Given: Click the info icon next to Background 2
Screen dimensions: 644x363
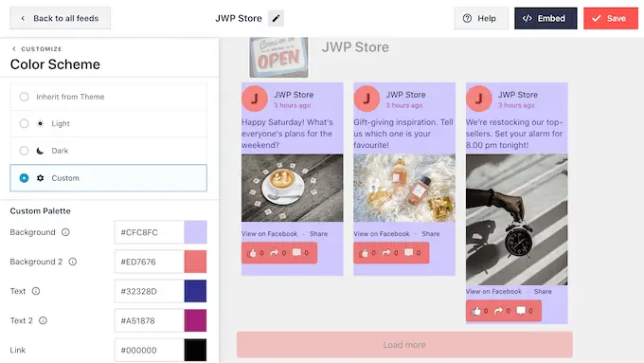Looking at the screenshot, I should tap(73, 262).
